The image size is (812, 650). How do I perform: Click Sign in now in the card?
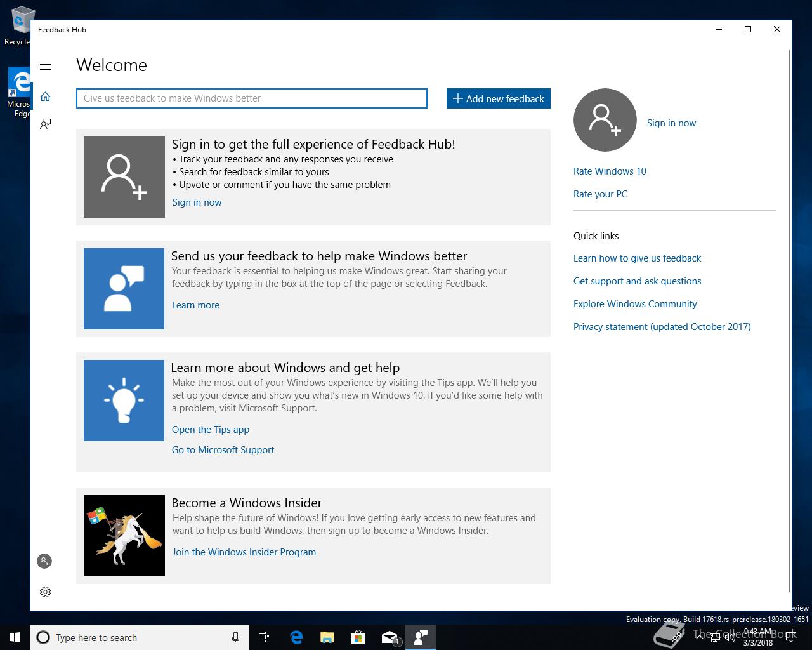(197, 202)
